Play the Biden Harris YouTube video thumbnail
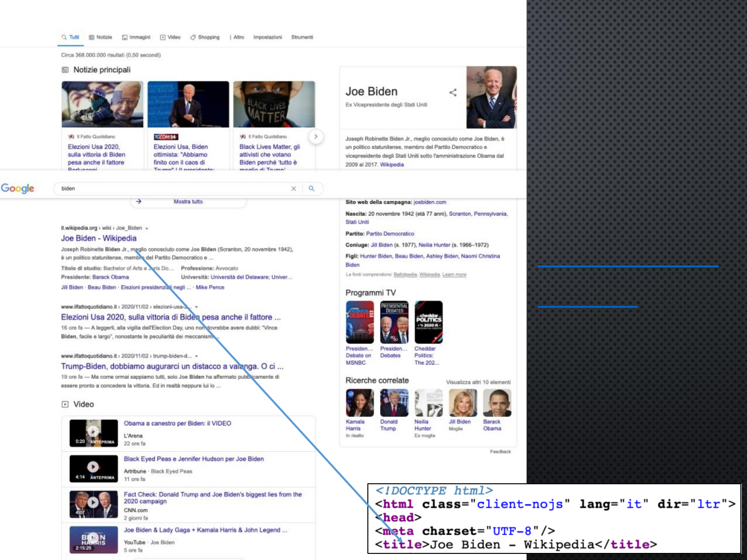 [x=93, y=539]
